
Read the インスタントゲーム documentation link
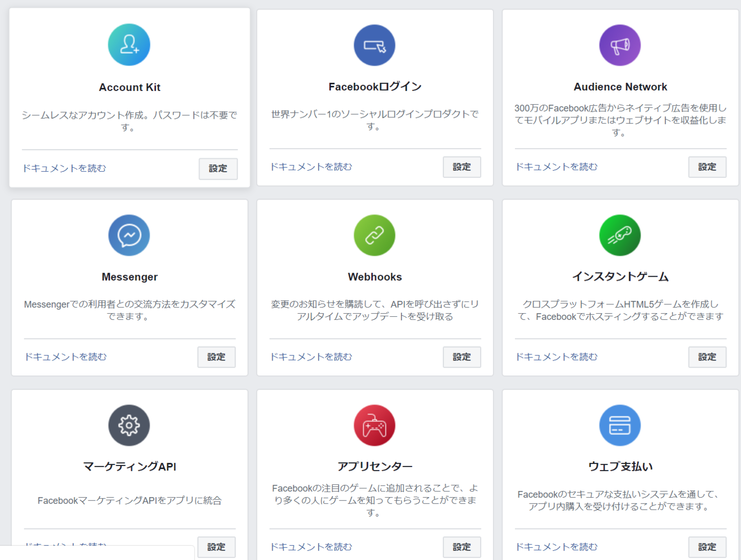[x=557, y=356]
